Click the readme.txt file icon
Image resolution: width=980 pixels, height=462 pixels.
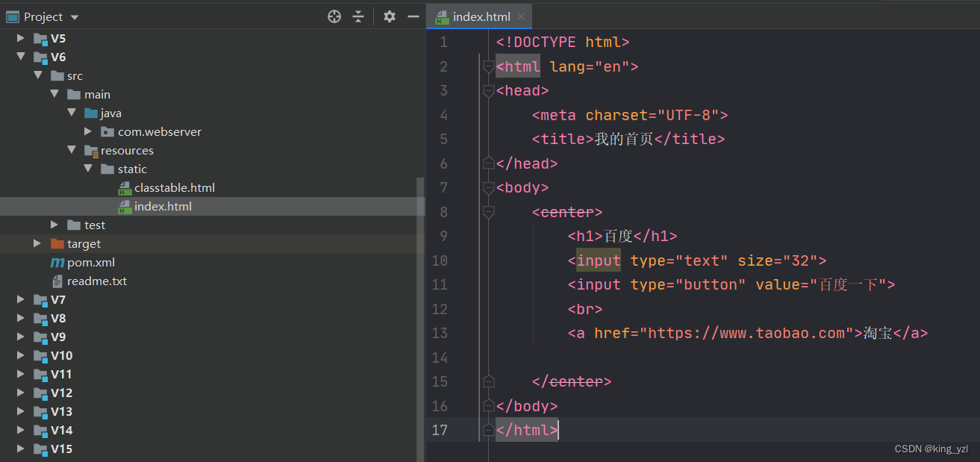(x=57, y=281)
